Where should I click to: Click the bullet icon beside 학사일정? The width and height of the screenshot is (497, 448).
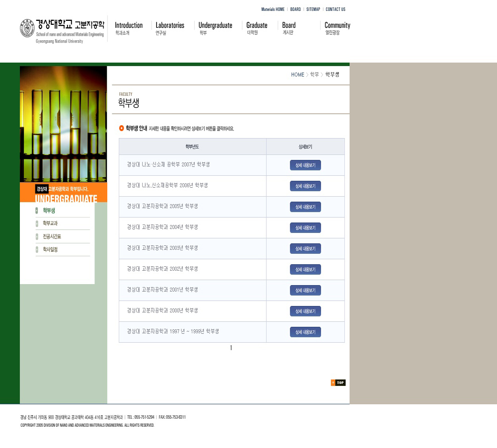point(37,250)
